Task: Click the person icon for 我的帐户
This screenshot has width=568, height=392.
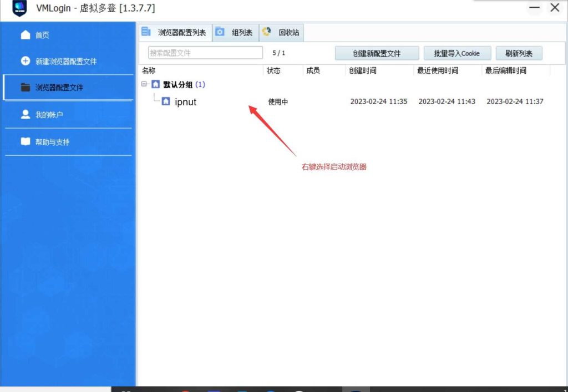Action: coord(26,114)
